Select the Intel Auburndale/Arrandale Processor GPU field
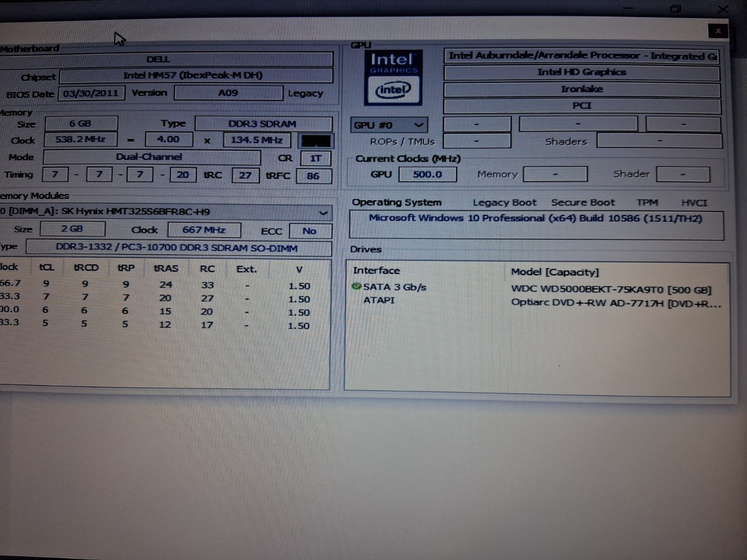 point(582,56)
